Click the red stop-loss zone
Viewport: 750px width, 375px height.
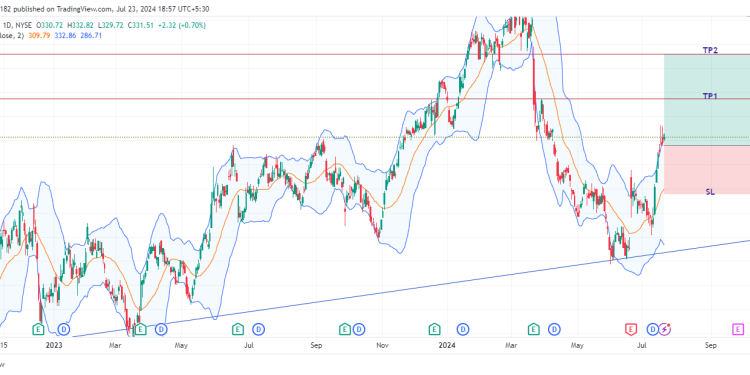coord(707,170)
